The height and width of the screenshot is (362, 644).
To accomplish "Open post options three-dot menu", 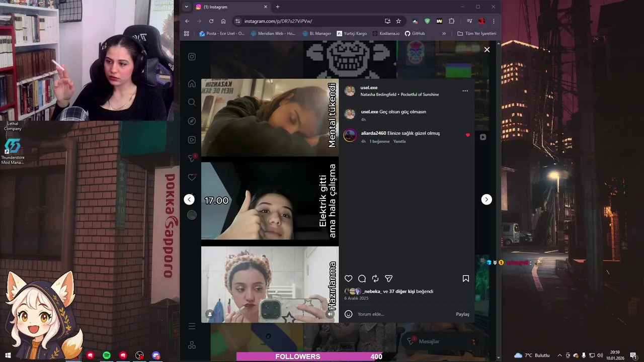I will tap(465, 91).
